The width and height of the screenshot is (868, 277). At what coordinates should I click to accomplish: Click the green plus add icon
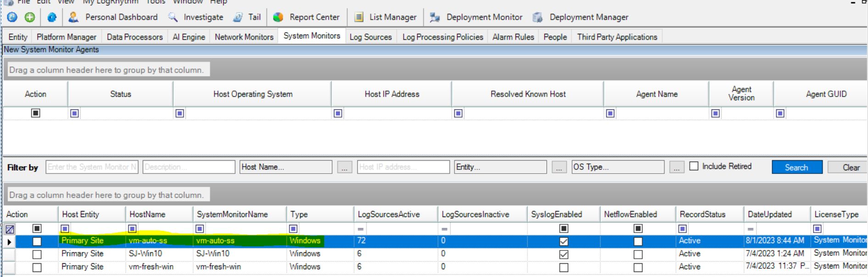(30, 17)
